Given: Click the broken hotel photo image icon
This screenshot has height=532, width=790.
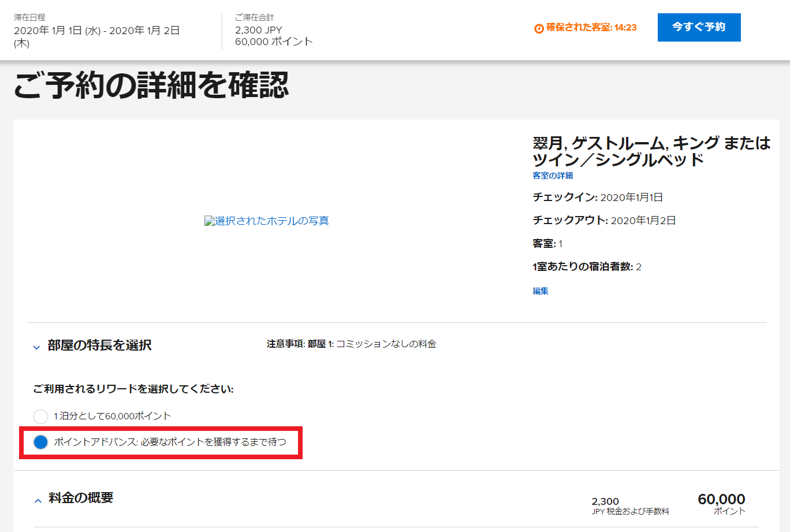Looking at the screenshot, I should pos(209,221).
